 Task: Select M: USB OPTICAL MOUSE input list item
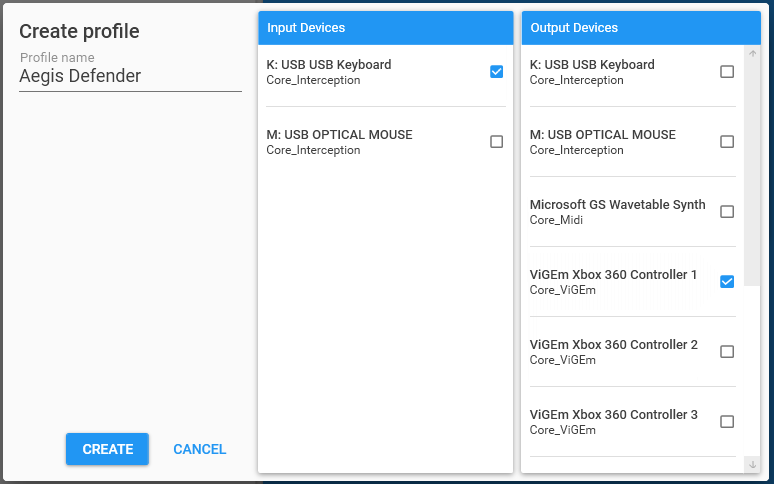click(x=339, y=142)
